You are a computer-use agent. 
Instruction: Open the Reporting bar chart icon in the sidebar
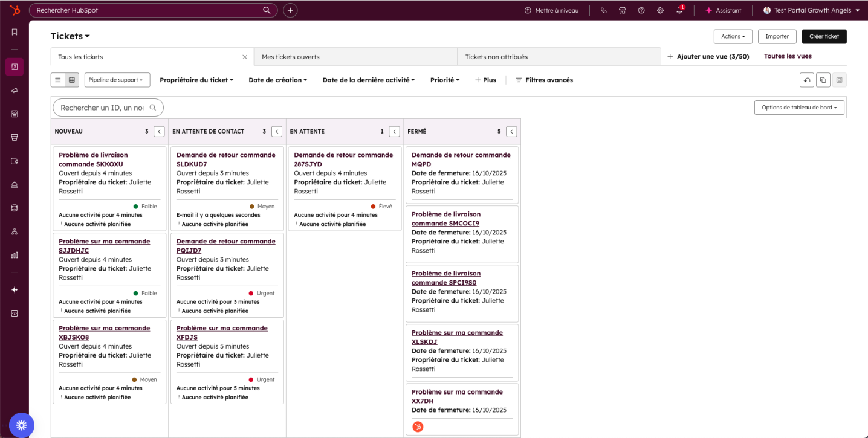14,254
